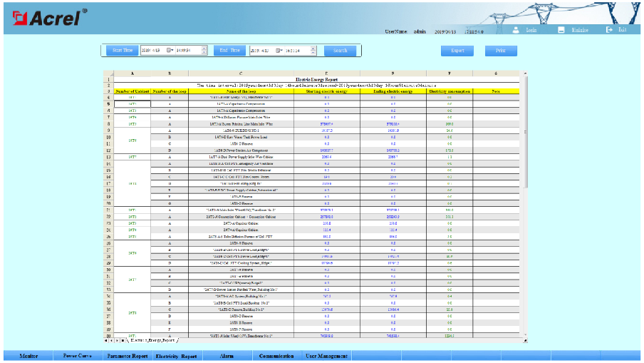Screen dimensions: 644x363
Task: Click the end time spinner arrows
Action: pos(313,51)
